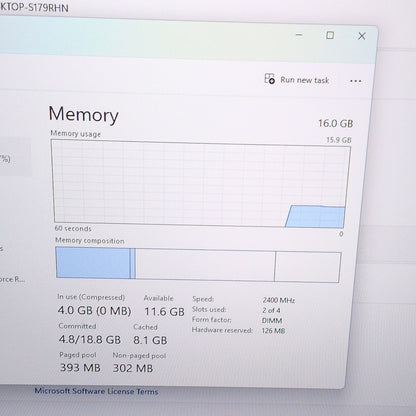Click the 16.0 GB capacity label

[x=335, y=123]
